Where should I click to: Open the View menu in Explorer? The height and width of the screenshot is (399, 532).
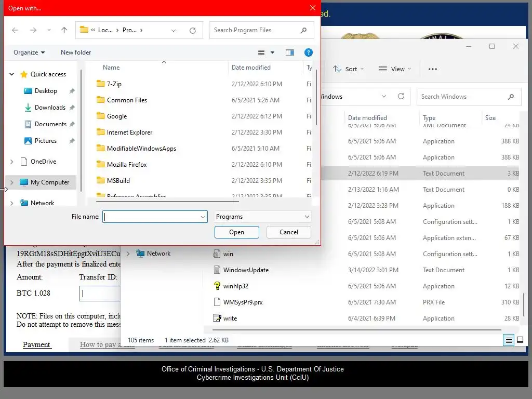pyautogui.click(x=395, y=69)
